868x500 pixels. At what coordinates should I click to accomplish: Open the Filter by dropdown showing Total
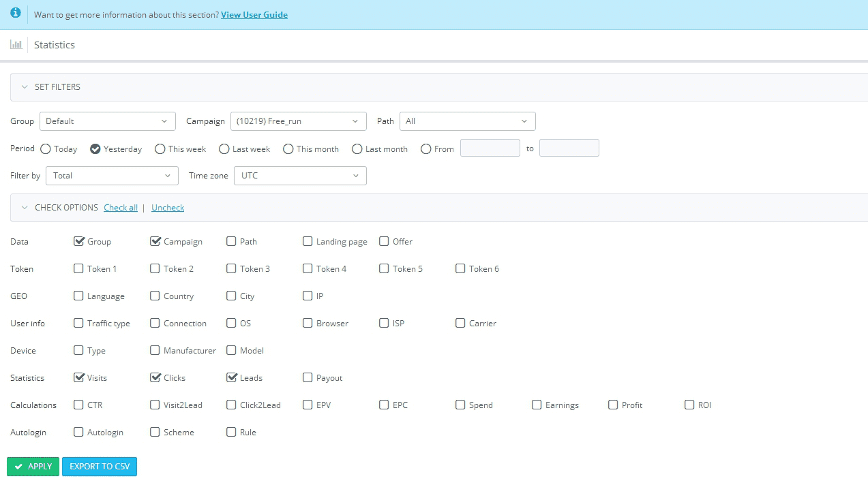(112, 176)
